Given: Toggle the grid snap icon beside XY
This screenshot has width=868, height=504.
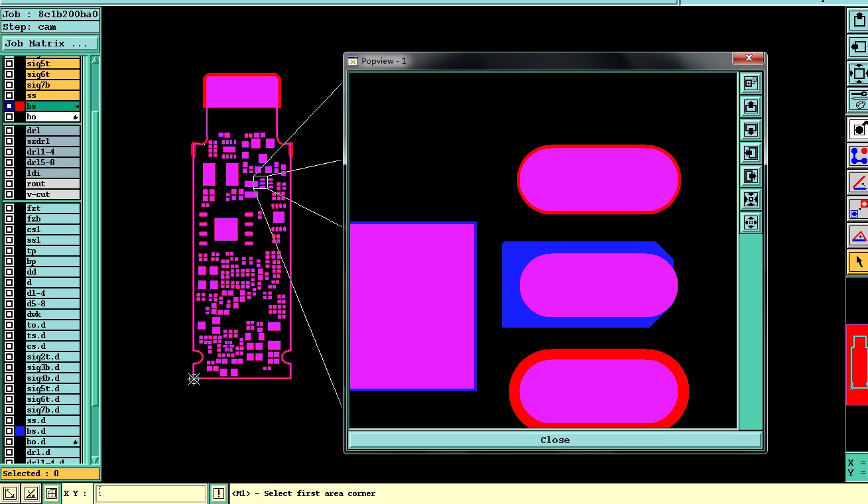Looking at the screenshot, I should [51, 493].
